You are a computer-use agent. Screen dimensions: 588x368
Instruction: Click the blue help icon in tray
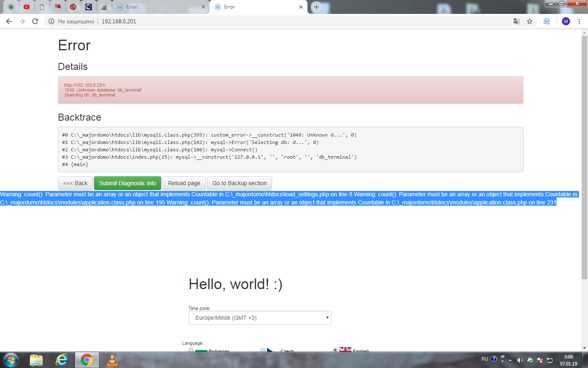[494, 359]
